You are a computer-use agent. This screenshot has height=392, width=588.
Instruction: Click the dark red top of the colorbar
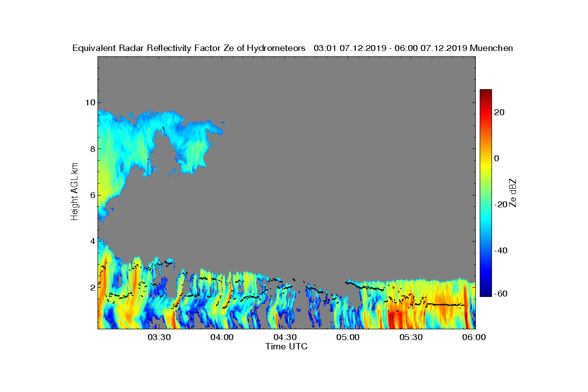click(486, 92)
